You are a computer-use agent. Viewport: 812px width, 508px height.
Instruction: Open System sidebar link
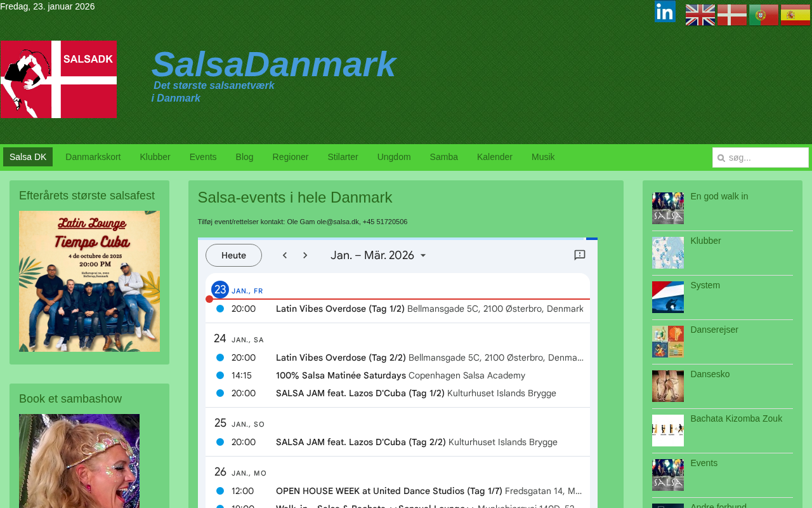point(705,285)
